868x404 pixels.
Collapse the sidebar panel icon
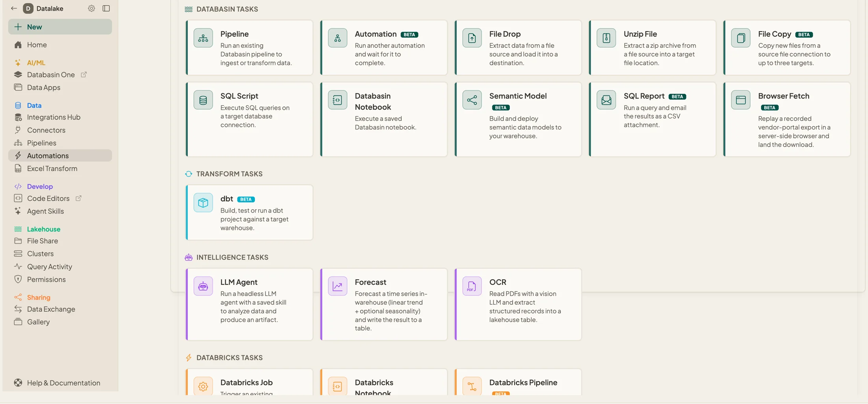106,8
